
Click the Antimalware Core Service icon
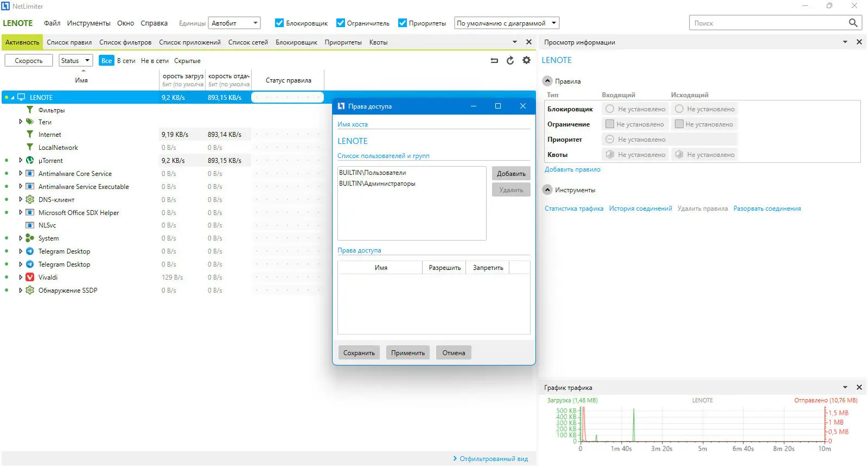pos(30,173)
